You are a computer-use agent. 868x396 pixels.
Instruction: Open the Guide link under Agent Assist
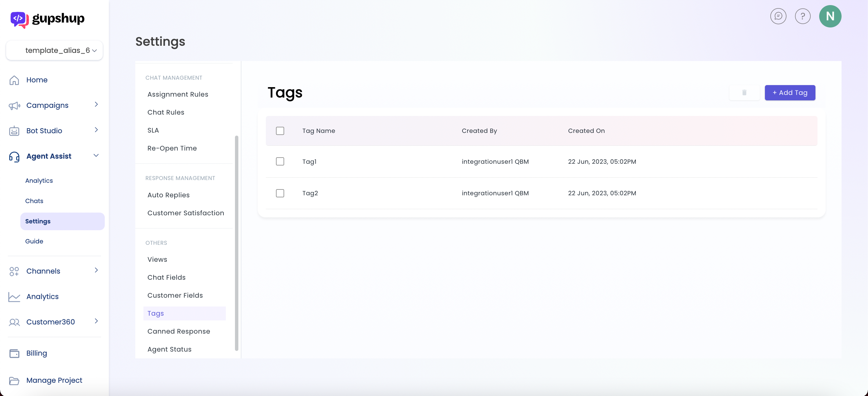tap(34, 241)
